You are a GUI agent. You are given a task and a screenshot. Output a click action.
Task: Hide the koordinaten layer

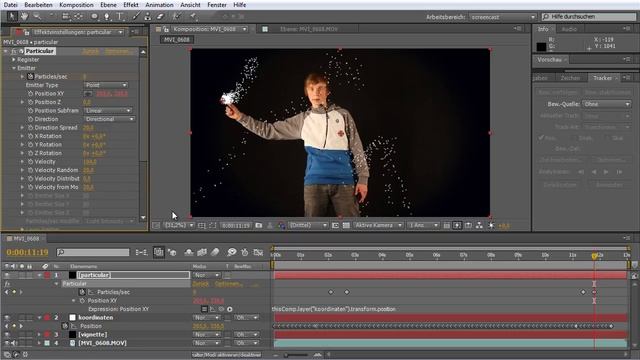[7, 318]
